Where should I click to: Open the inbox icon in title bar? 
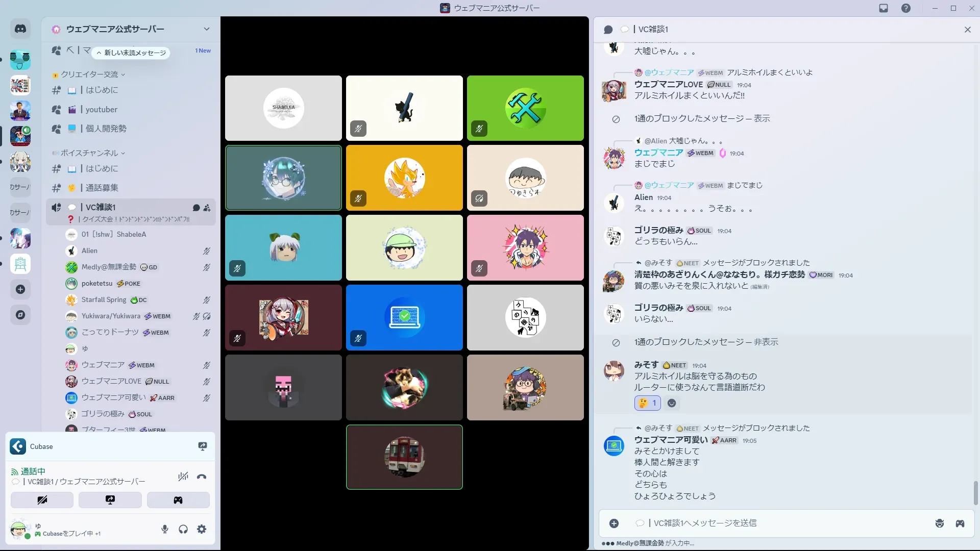pos(884,8)
